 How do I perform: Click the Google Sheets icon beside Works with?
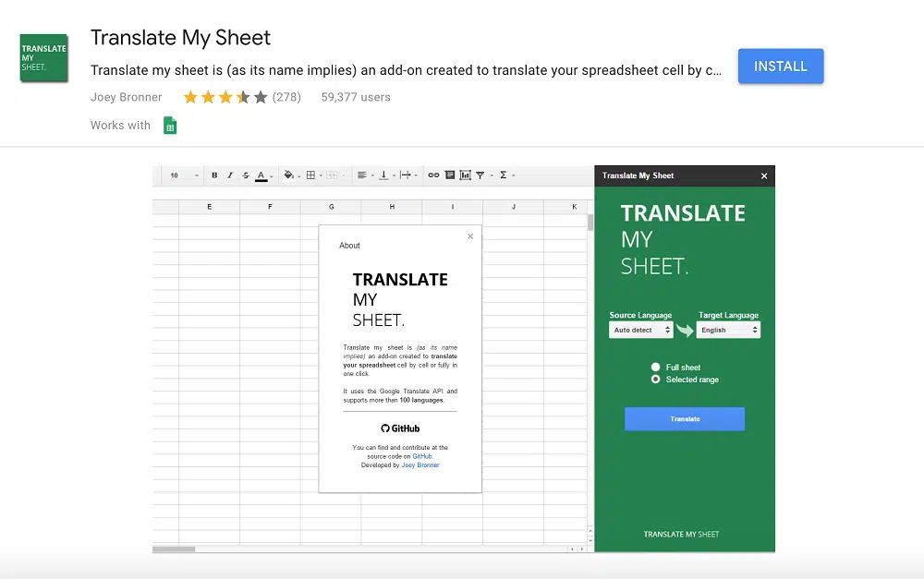(170, 126)
